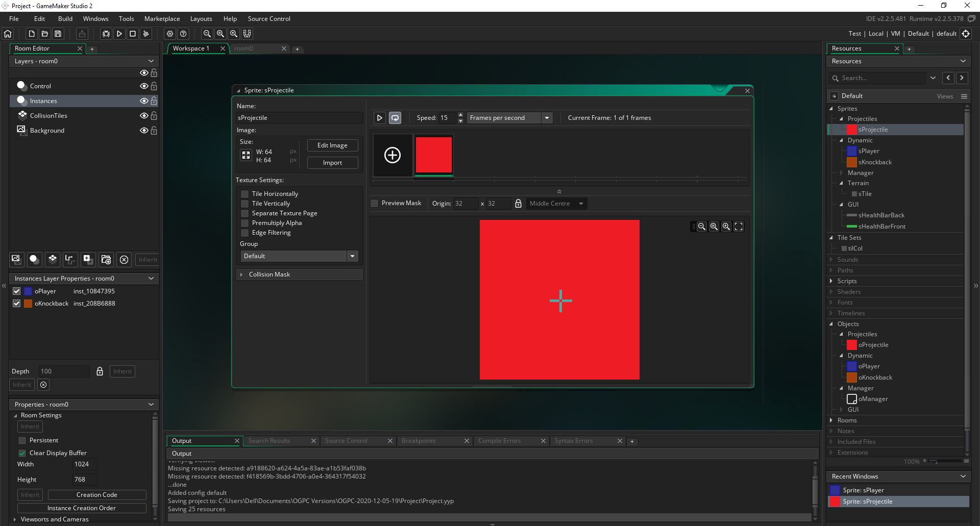Click the home start page icon

8,34
